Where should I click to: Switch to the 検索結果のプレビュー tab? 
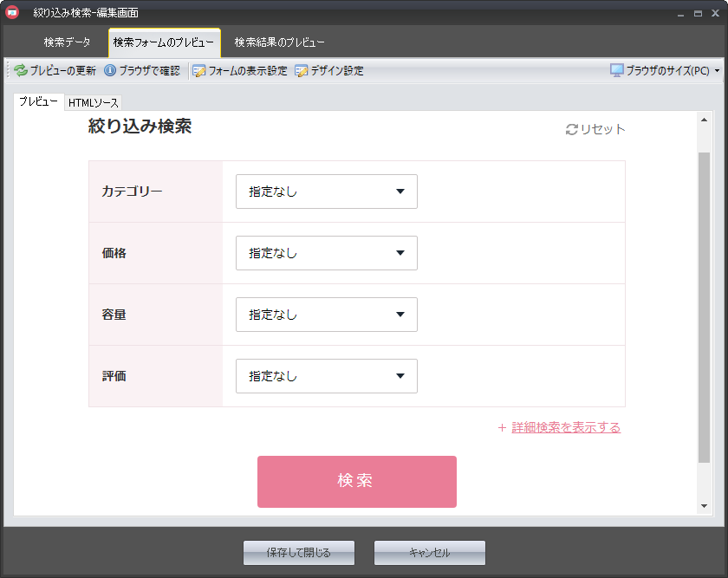pyautogui.click(x=279, y=42)
